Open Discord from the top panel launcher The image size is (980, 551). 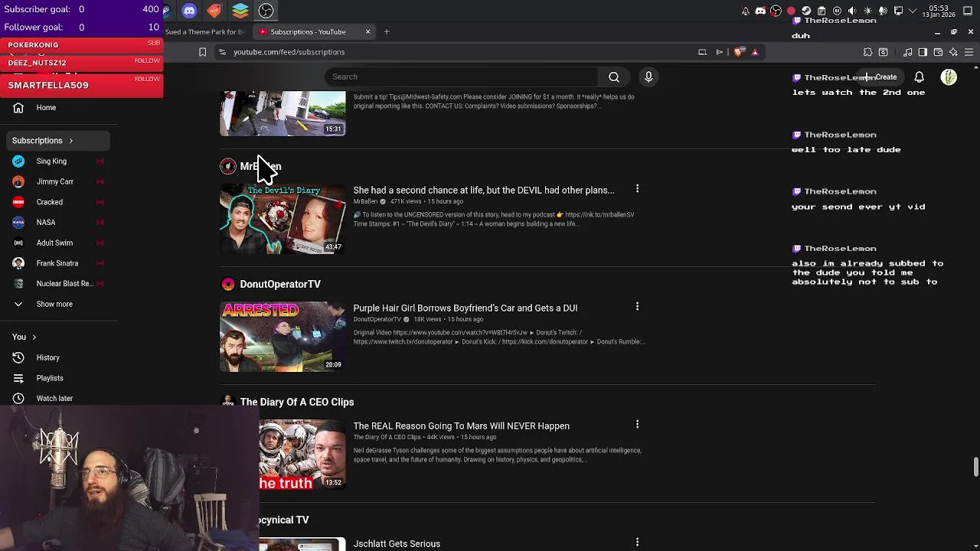189,11
